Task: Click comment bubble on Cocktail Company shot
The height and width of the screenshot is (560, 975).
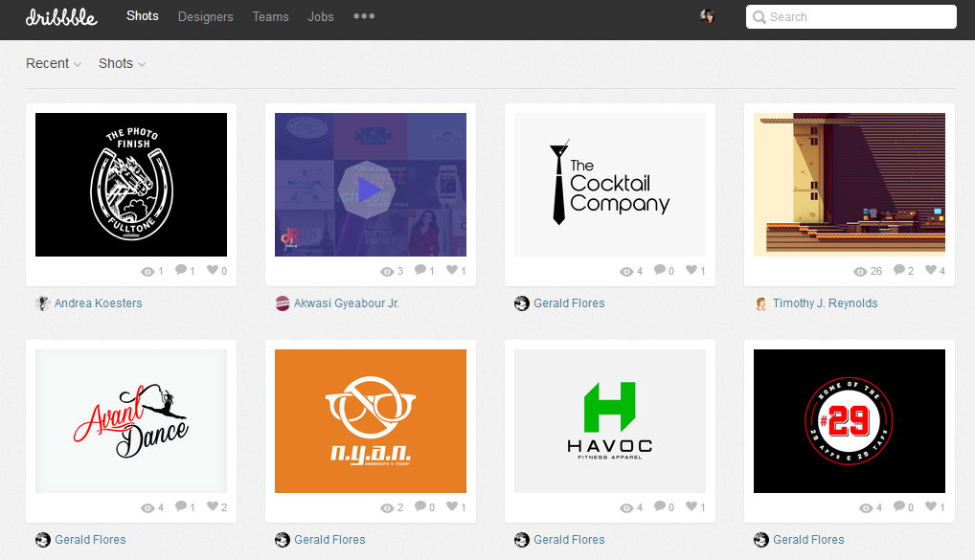Action: point(660,270)
